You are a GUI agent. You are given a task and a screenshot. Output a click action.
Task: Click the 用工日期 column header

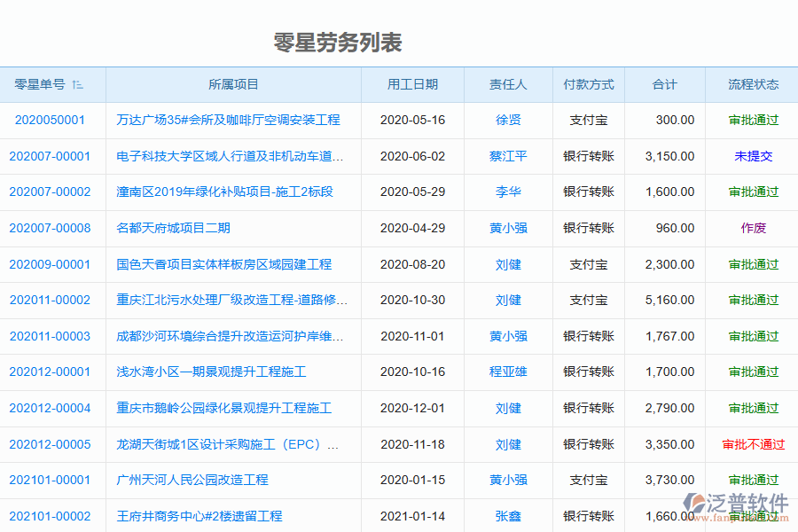[x=412, y=83]
